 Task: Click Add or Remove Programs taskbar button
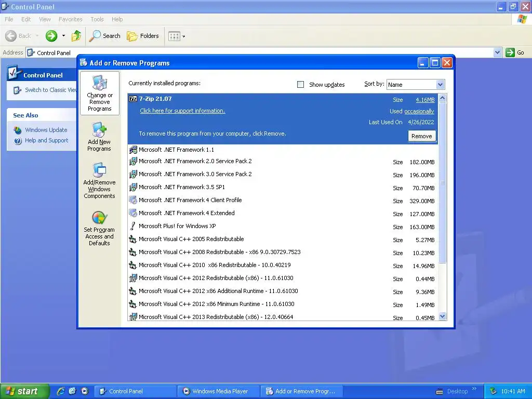click(301, 391)
